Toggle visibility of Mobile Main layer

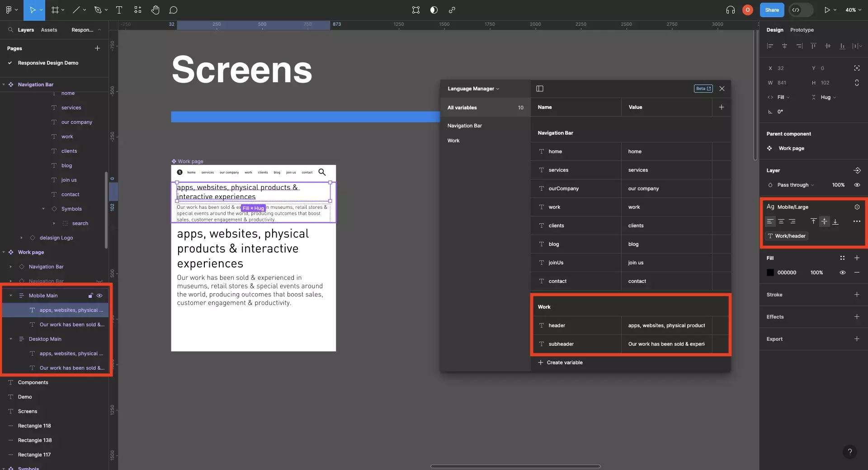click(99, 296)
